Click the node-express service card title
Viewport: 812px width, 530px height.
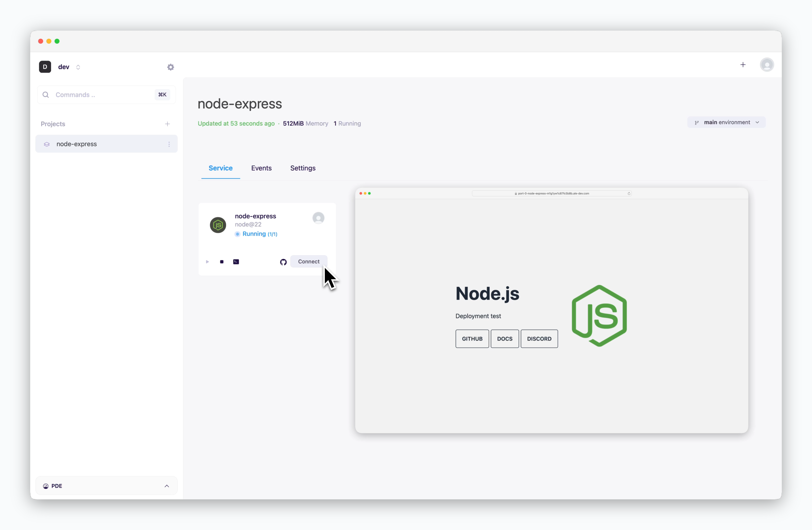click(x=255, y=216)
